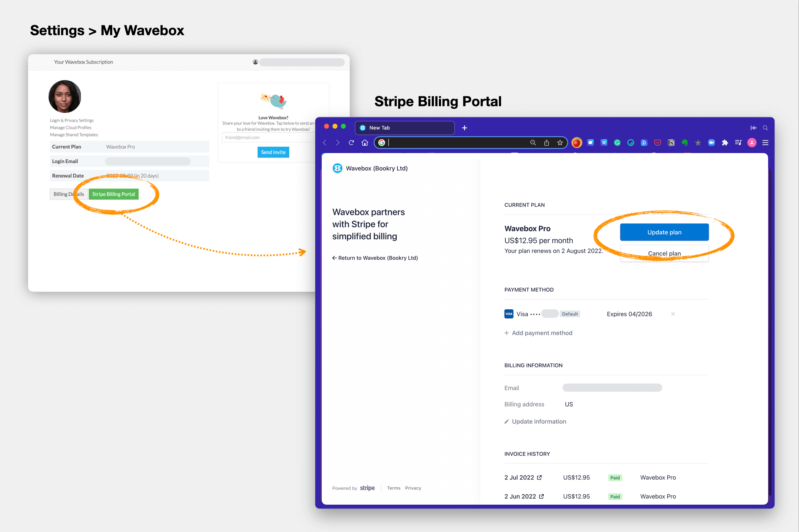This screenshot has width=799, height=532.
Task: Click the 'Wavebox Pro' current plan value
Action: click(x=121, y=147)
